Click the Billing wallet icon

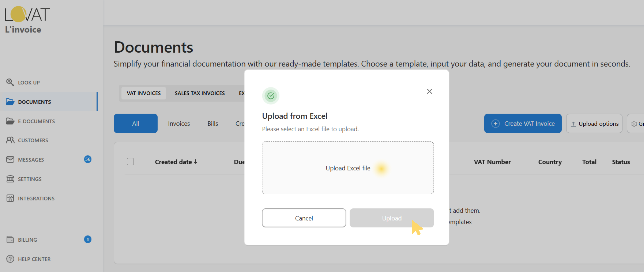(10, 239)
